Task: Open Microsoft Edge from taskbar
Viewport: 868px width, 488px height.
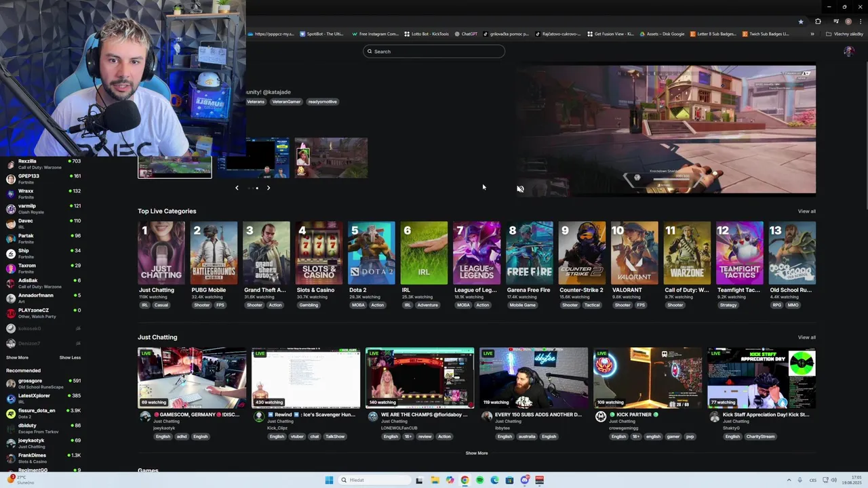Action: (x=494, y=480)
